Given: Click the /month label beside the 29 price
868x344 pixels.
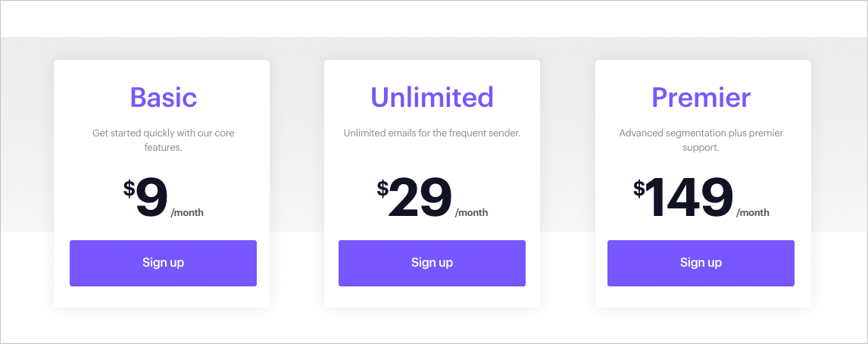Looking at the screenshot, I should pyautogui.click(x=471, y=213).
